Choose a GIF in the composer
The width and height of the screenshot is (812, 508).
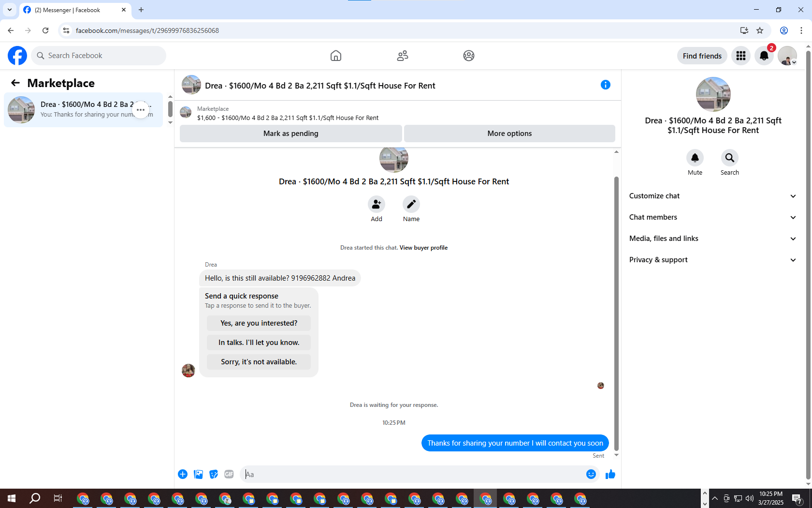coord(229,474)
